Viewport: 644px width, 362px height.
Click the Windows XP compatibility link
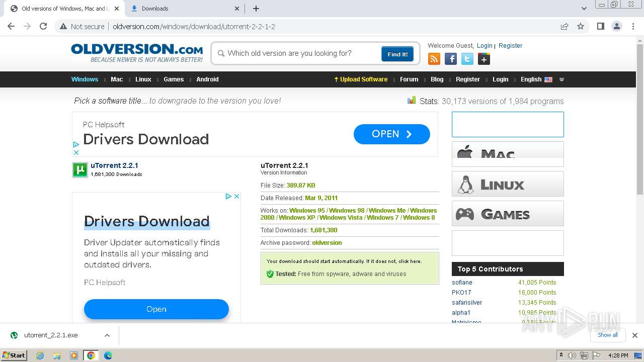[x=296, y=218]
